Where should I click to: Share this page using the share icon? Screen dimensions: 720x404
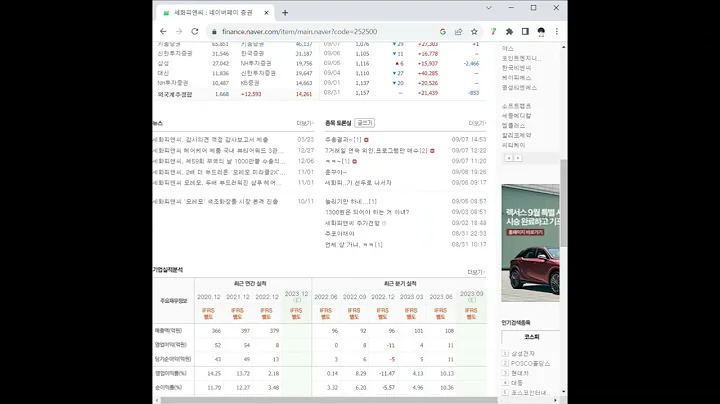[x=458, y=32]
